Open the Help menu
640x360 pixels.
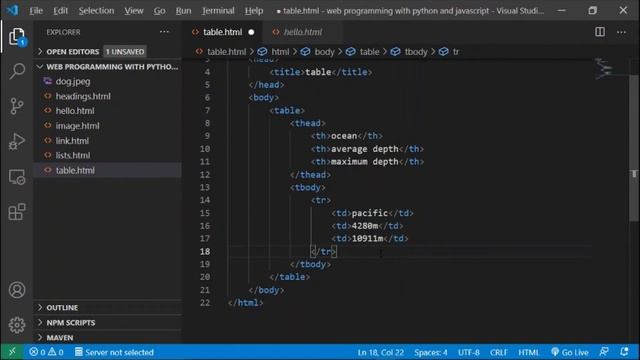254,11
